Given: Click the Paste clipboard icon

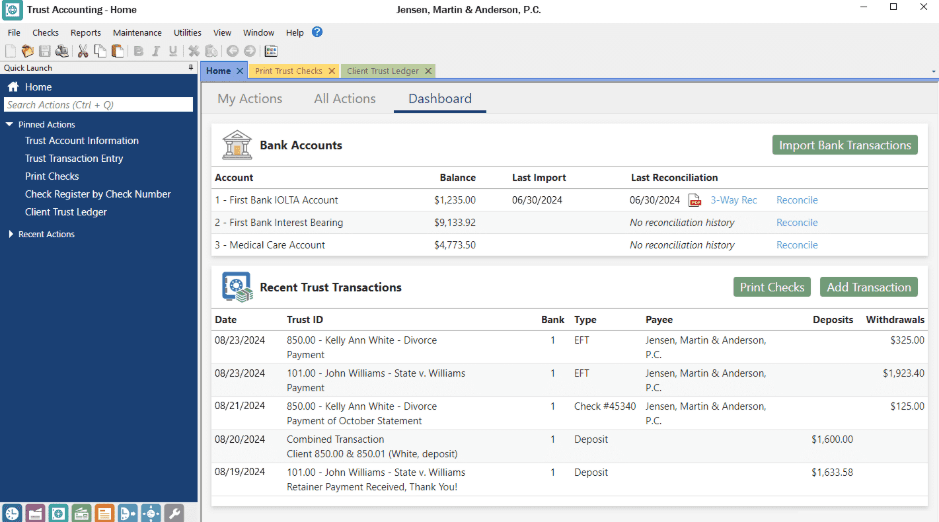Looking at the screenshot, I should 117,51.
